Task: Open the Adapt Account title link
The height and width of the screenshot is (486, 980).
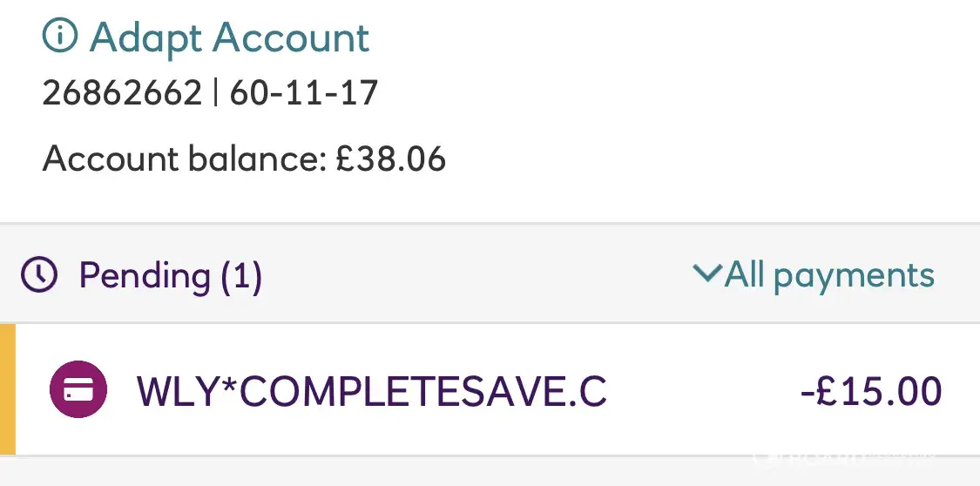Action: (229, 37)
